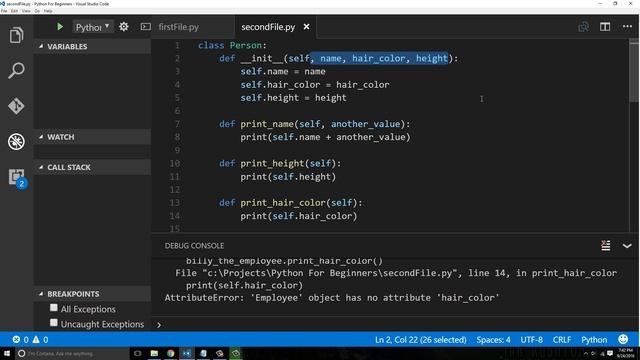Click the DEBUG CONSOLE panel title
The height and width of the screenshot is (360, 640).
194,246
